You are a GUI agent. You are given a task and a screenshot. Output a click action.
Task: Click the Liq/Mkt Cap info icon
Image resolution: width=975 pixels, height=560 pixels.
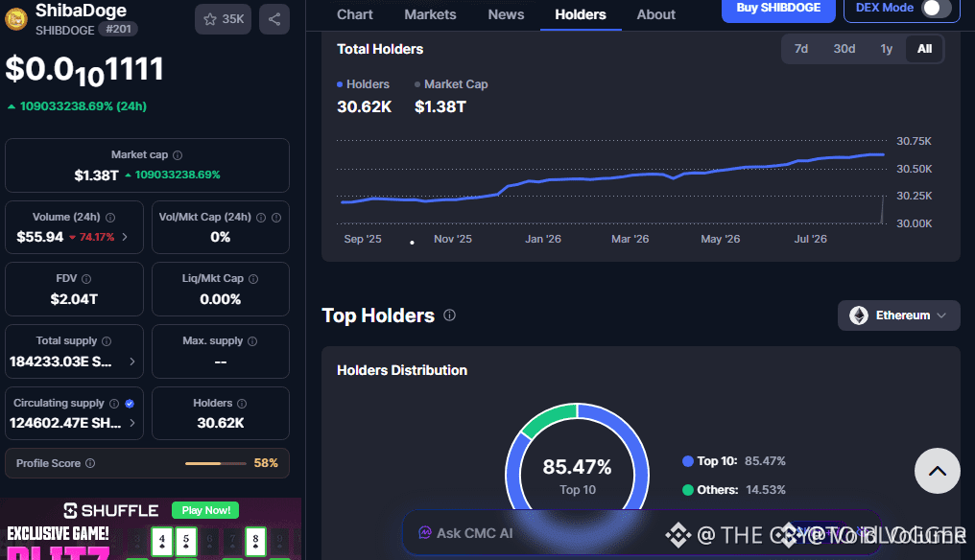[x=253, y=279]
